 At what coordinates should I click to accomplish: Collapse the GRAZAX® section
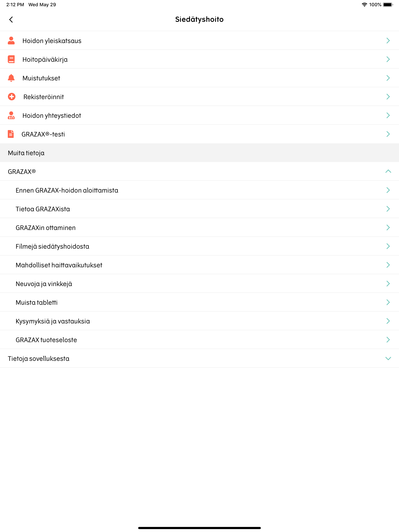click(388, 171)
